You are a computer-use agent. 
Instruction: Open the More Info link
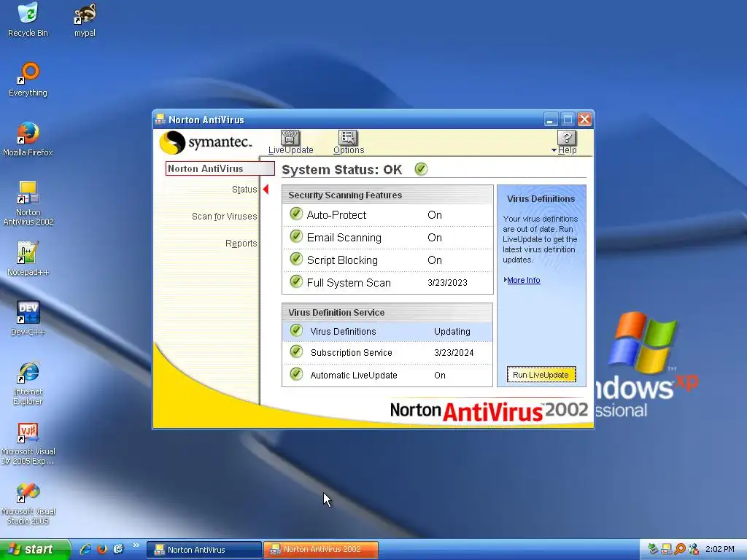click(x=524, y=280)
